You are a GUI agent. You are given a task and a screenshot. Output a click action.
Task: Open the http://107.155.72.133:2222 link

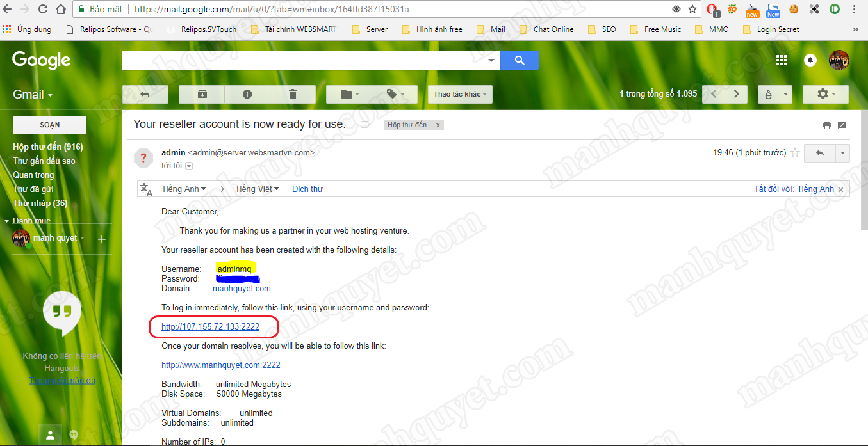coord(210,327)
